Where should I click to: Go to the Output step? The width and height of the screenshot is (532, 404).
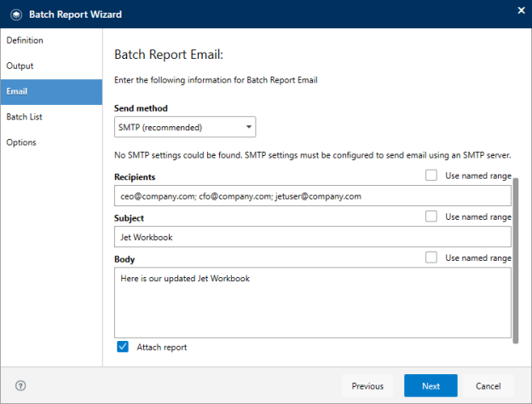[x=51, y=66]
